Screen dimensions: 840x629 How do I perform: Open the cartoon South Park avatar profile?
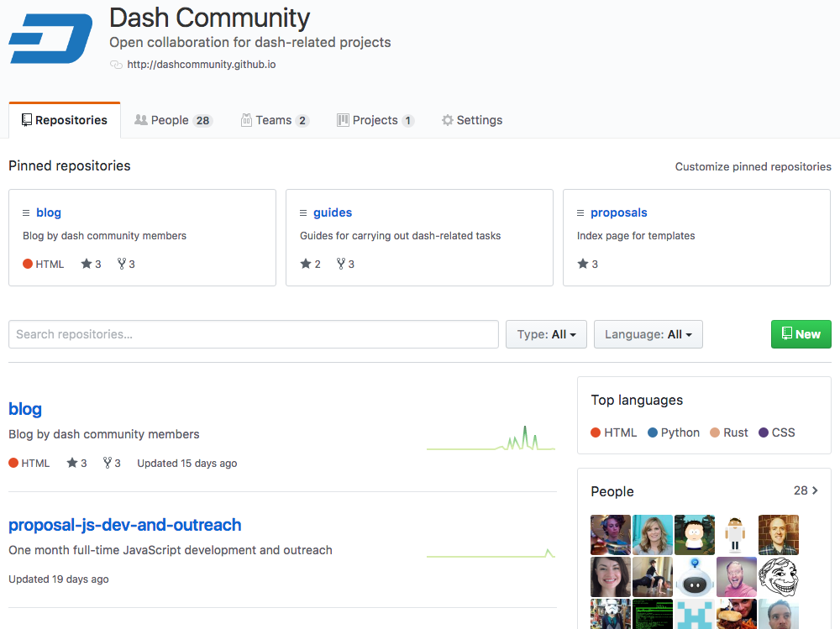[695, 535]
